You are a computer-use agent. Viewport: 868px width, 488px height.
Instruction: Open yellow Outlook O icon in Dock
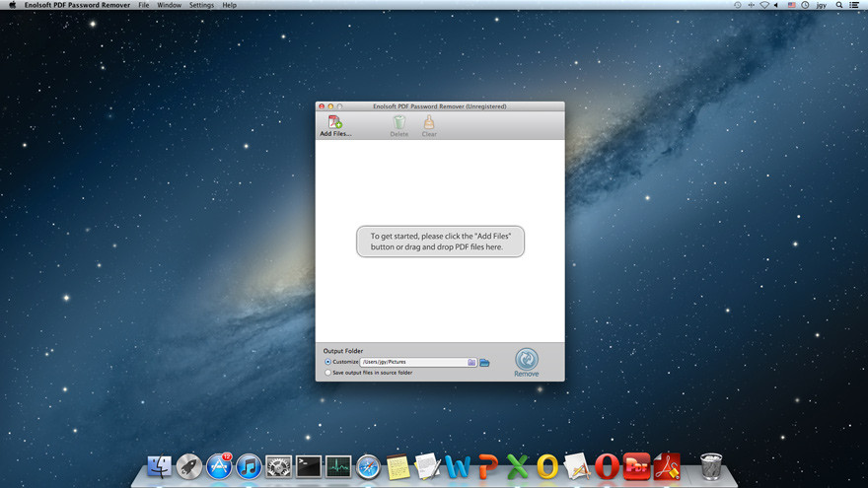click(x=547, y=467)
